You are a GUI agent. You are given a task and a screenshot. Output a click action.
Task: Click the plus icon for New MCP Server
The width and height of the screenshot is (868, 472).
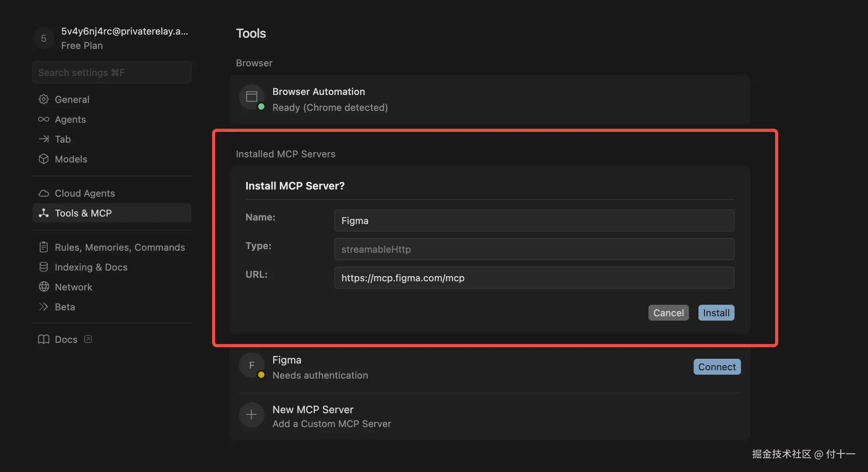[251, 415]
